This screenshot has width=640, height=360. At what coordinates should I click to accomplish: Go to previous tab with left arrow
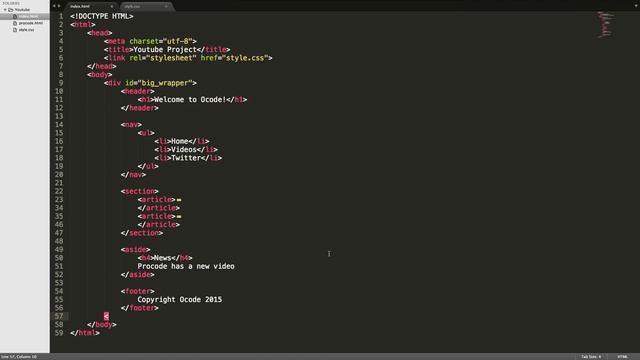pyautogui.click(x=54, y=6)
